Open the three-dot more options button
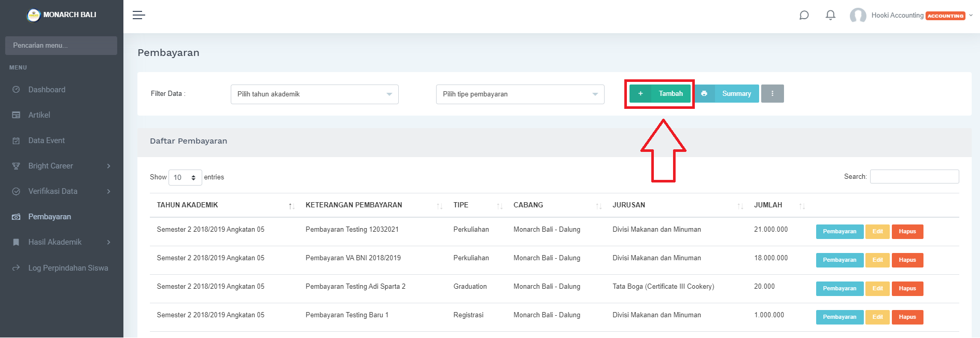 click(772, 94)
